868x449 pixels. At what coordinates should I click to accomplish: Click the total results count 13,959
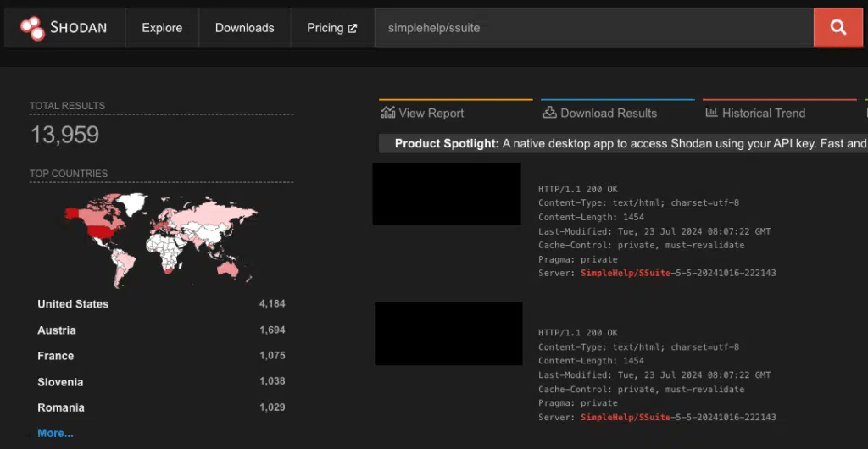pyautogui.click(x=64, y=135)
